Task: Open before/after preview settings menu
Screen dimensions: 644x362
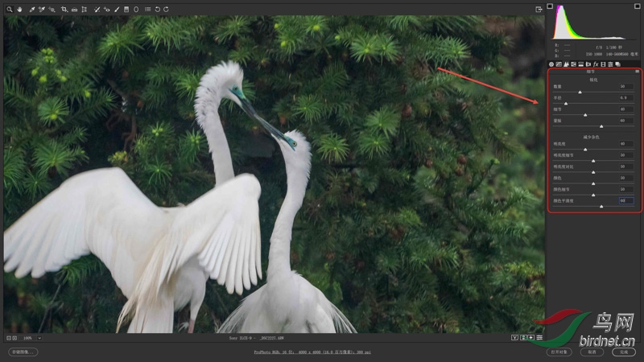Action: pos(539,338)
